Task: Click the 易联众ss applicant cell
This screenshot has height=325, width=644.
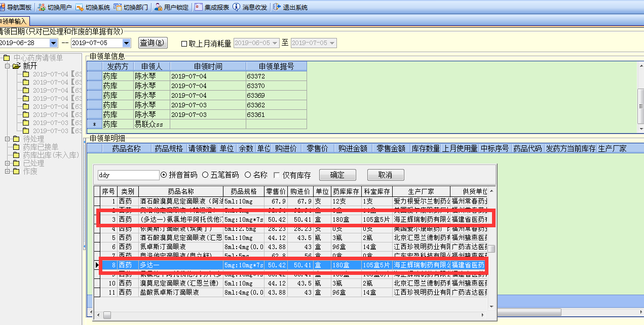Action: (x=151, y=124)
